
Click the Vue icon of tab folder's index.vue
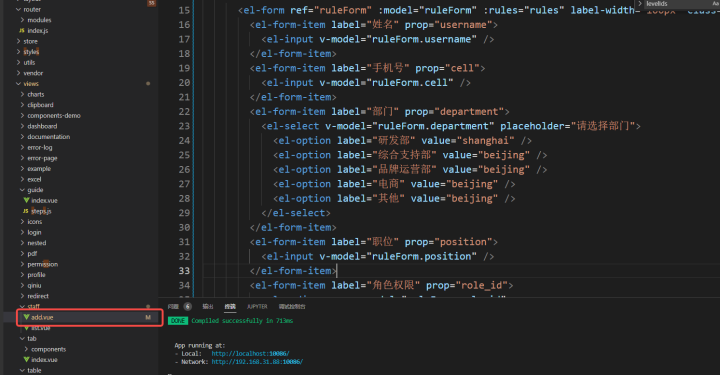coord(27,360)
